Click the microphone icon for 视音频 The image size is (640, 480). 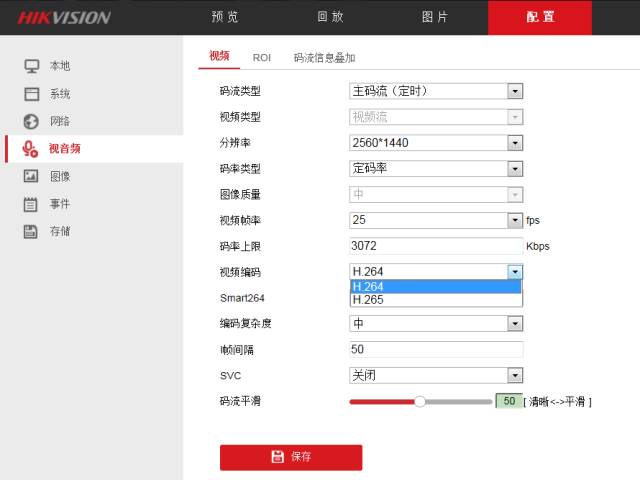coord(31,149)
